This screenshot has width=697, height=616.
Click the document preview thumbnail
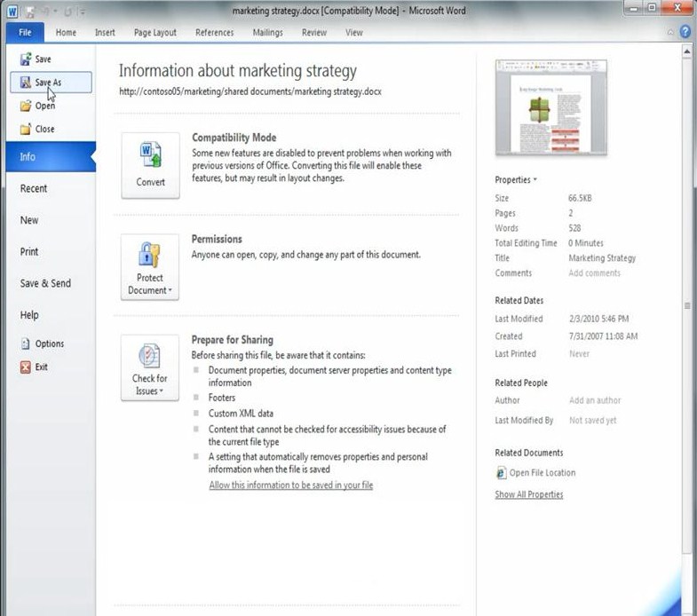click(x=551, y=108)
